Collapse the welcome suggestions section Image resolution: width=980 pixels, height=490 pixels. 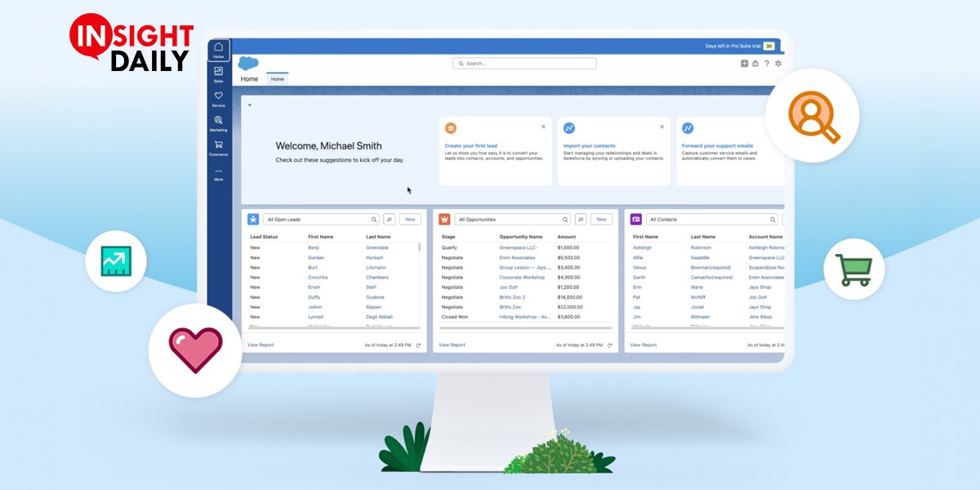click(x=250, y=105)
